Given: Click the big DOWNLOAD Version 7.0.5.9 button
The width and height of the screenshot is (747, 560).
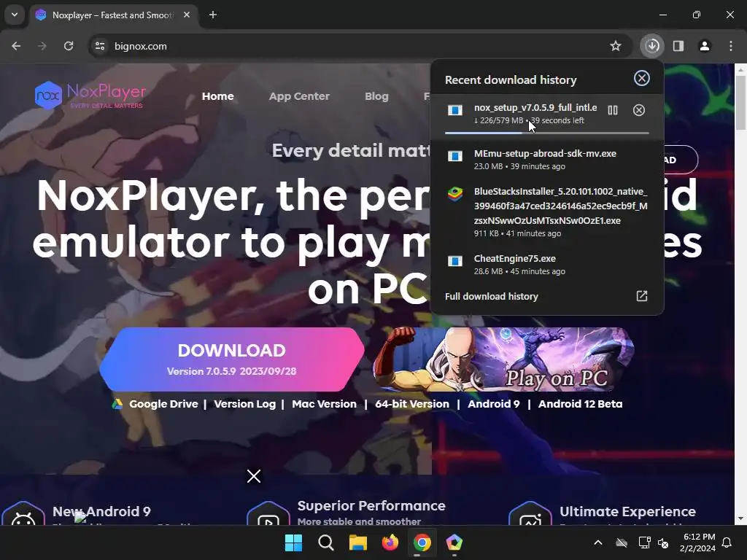Looking at the screenshot, I should coord(232,359).
